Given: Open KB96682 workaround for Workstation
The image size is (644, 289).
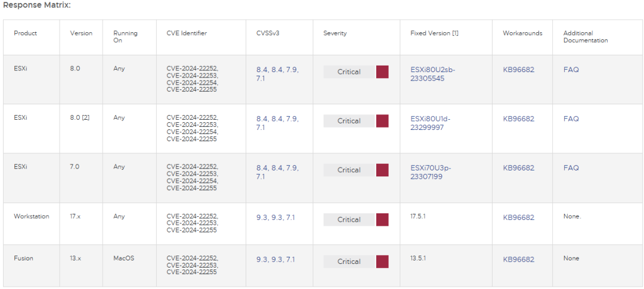Looking at the screenshot, I should 519,217.
